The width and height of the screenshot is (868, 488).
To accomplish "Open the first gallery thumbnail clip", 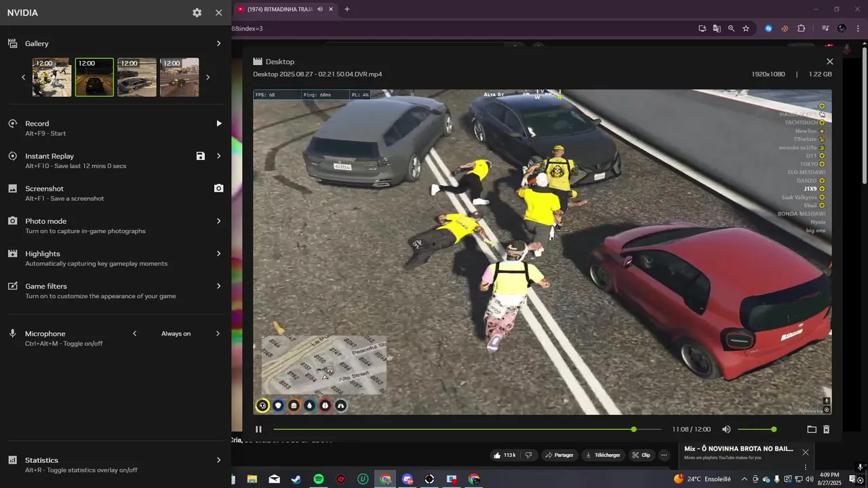I will click(x=52, y=77).
